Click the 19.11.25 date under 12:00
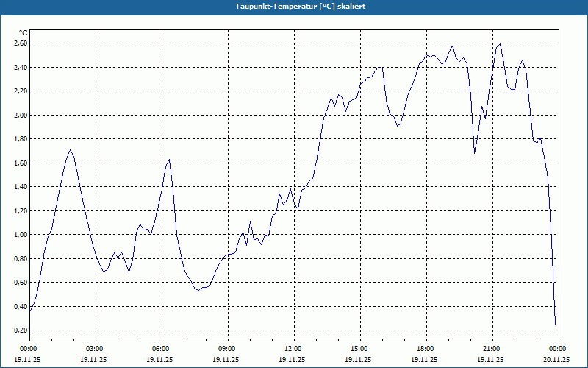The height and width of the screenshot is (368, 588). [x=292, y=359]
